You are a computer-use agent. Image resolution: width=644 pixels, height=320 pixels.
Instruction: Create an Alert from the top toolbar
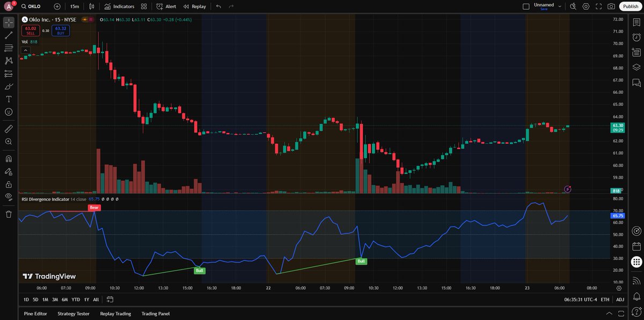[x=166, y=6]
